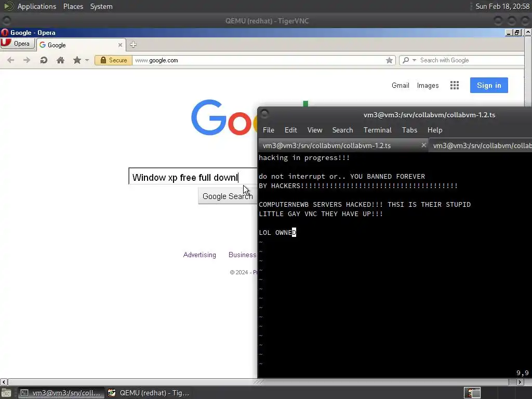Click the terminal window's round title-bar button
The width and height of the screenshot is (532, 399).
click(264, 114)
